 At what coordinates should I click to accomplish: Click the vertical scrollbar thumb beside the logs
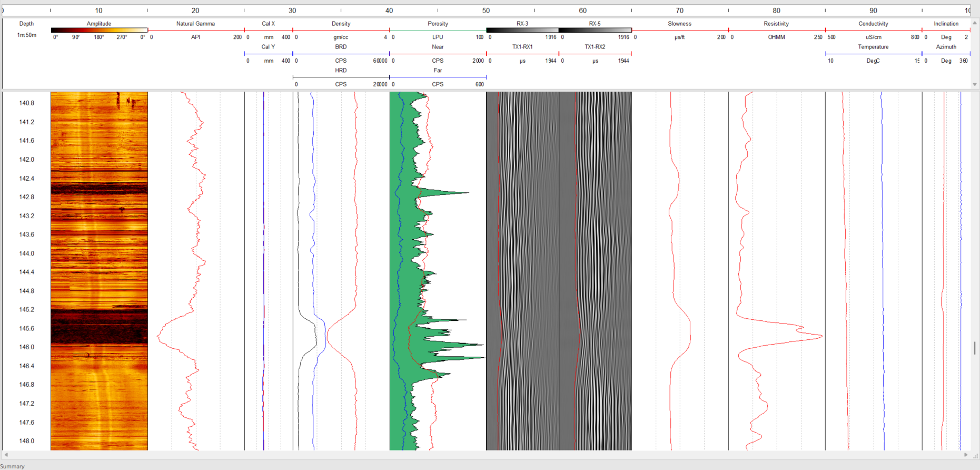coord(975,348)
